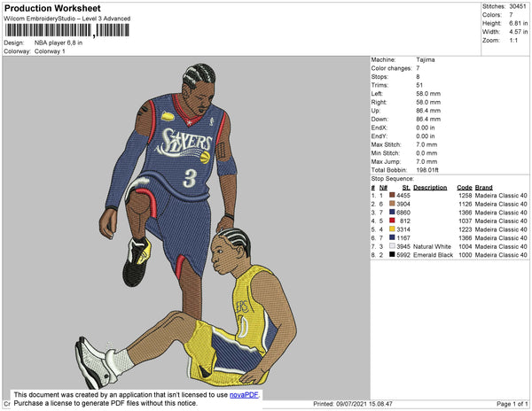Image resolution: width=532 pixels, height=411 pixels.
Task: Click the yellow swatch for thread 3314
Action: point(392,229)
